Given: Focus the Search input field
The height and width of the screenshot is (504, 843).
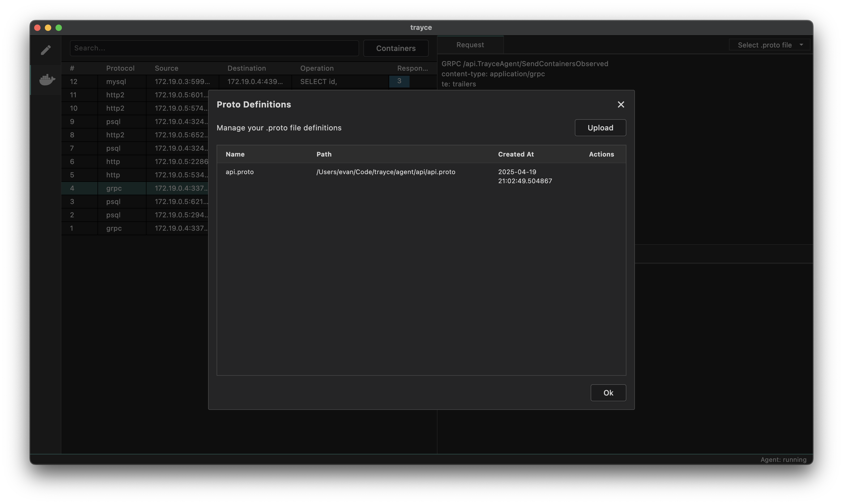Looking at the screenshot, I should pos(214,48).
